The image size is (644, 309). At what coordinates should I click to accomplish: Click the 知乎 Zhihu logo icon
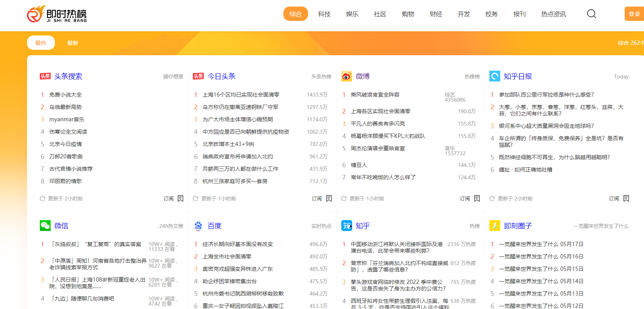[347, 226]
